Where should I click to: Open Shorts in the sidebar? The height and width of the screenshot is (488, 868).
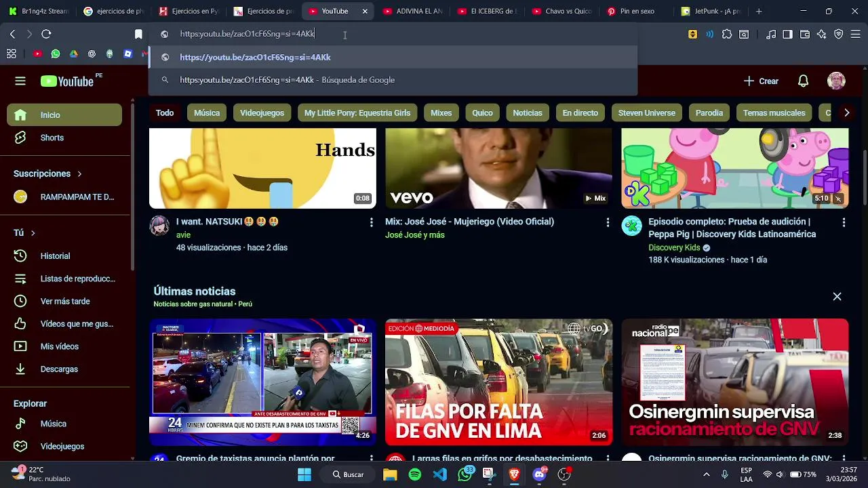[64, 138]
